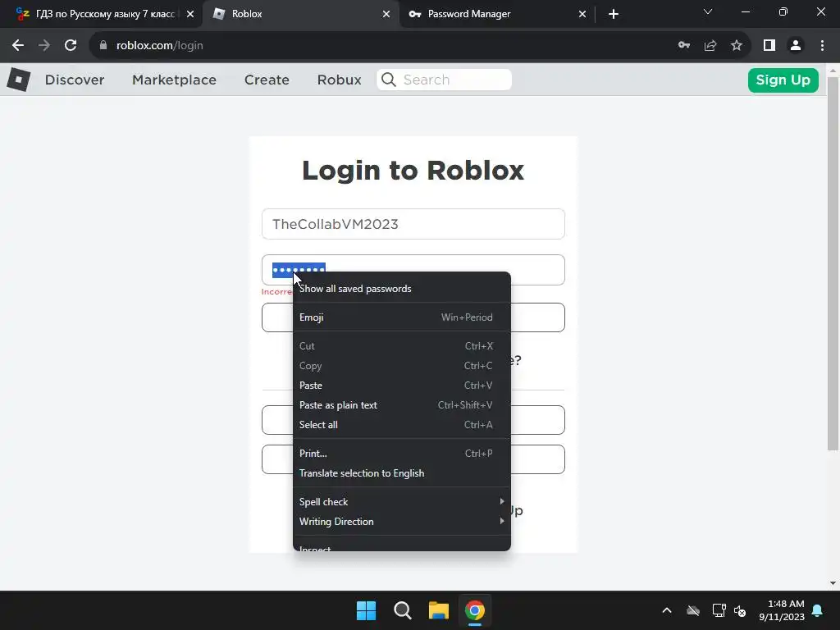Click the browser address bar URL
This screenshot has height=630, width=840.
click(x=160, y=46)
